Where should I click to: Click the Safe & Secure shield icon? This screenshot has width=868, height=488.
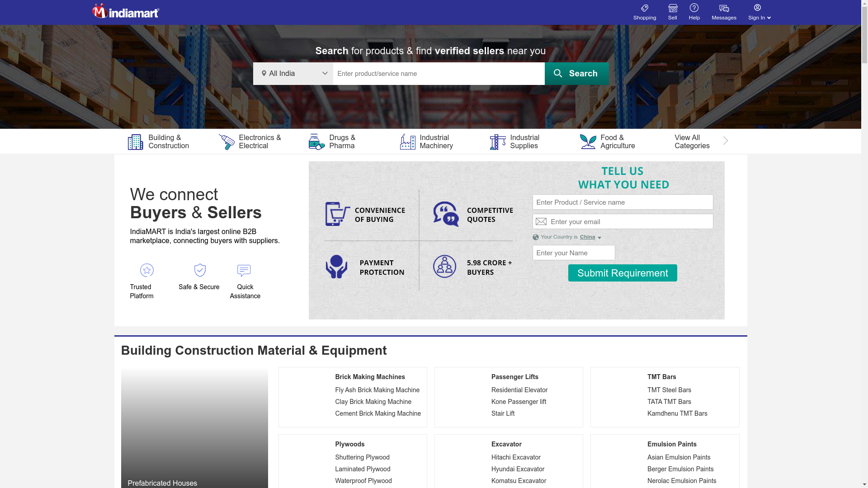200,270
